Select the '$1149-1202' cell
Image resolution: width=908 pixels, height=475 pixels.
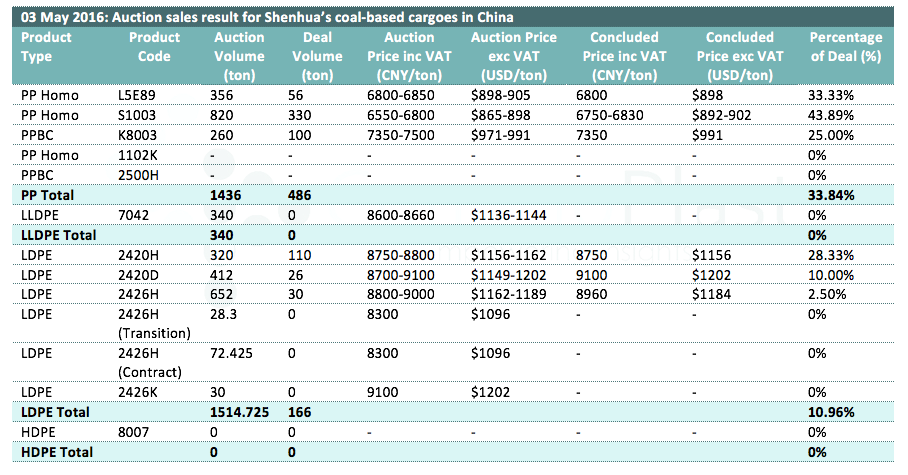508,275
